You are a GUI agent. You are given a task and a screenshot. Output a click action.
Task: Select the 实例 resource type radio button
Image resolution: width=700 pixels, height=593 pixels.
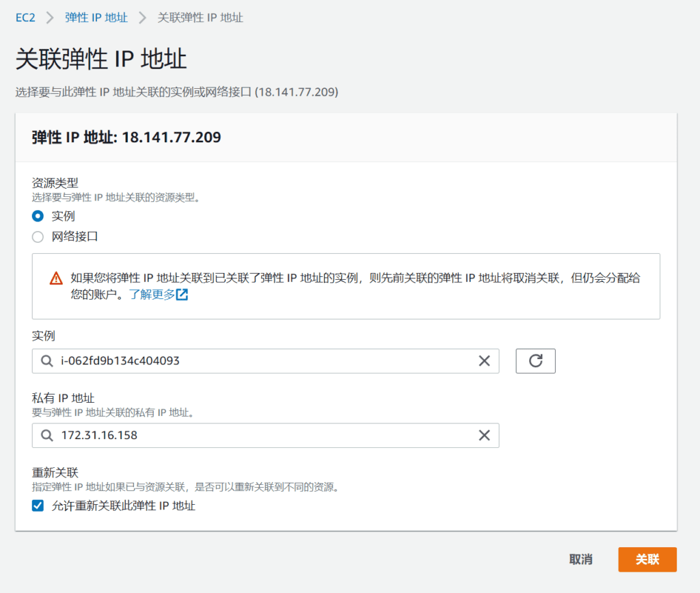point(38,215)
